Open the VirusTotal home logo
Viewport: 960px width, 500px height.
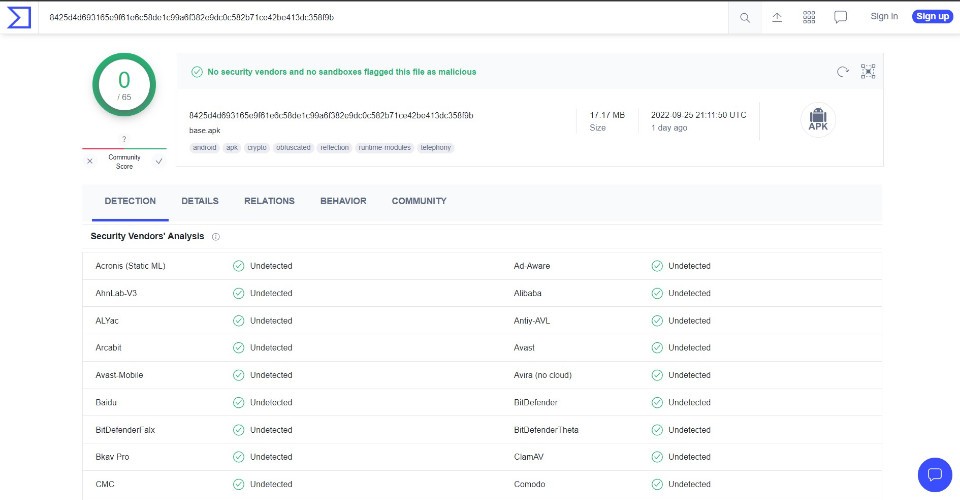(x=19, y=17)
